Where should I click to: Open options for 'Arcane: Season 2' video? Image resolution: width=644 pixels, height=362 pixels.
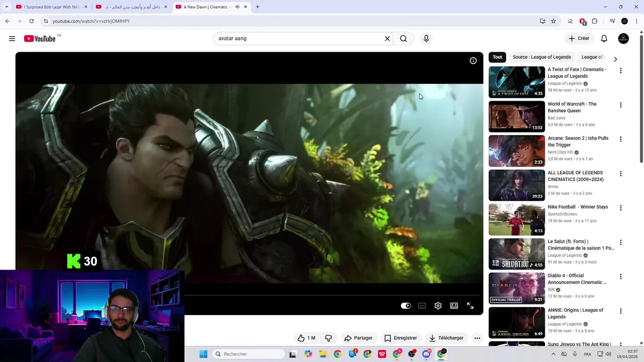click(621, 139)
